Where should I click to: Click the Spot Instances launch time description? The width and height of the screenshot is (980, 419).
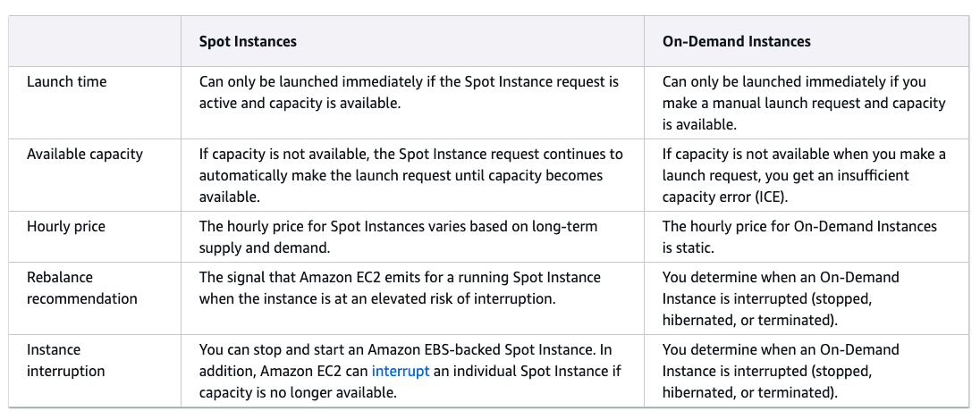[409, 92]
